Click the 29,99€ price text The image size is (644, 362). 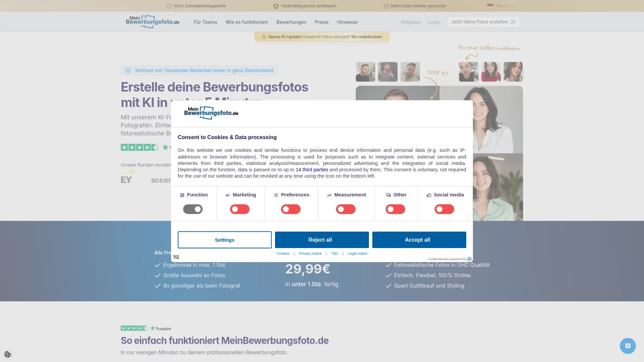click(x=308, y=269)
